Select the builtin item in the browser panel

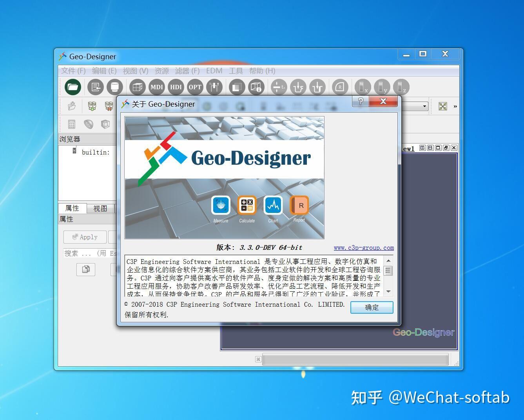tap(95, 152)
